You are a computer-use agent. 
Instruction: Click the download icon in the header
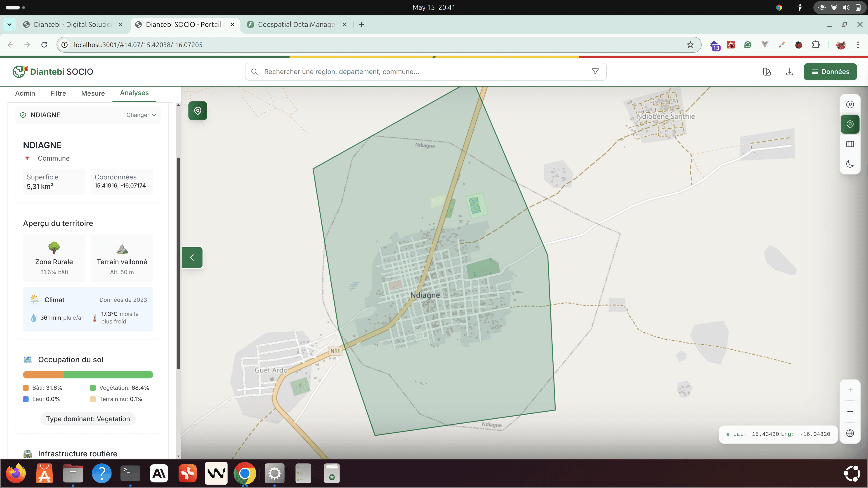point(790,72)
